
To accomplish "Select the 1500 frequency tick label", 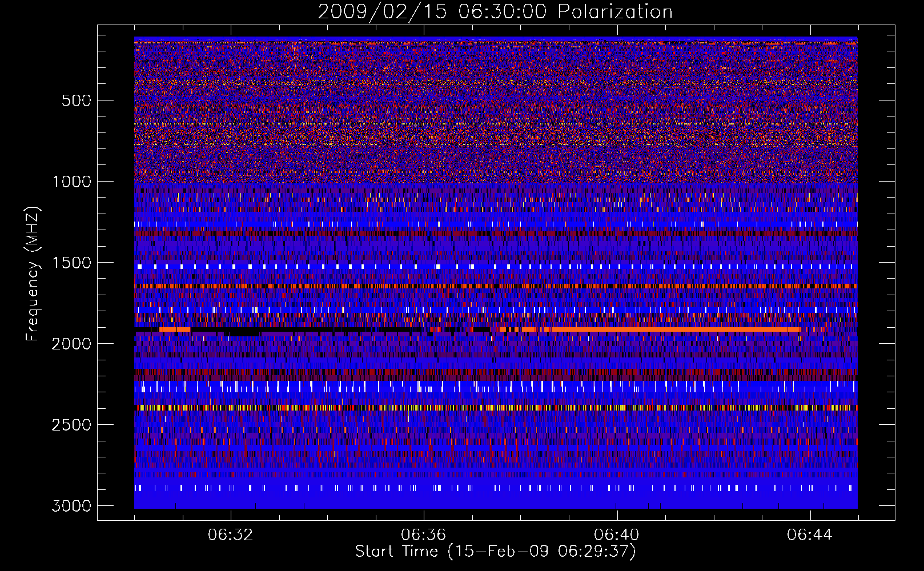I will tap(71, 263).
